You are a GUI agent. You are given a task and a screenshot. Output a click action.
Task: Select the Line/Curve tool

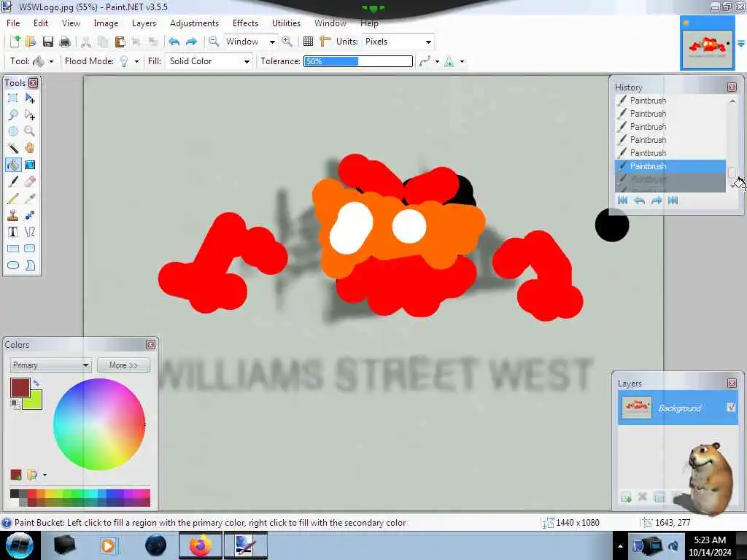click(29, 232)
